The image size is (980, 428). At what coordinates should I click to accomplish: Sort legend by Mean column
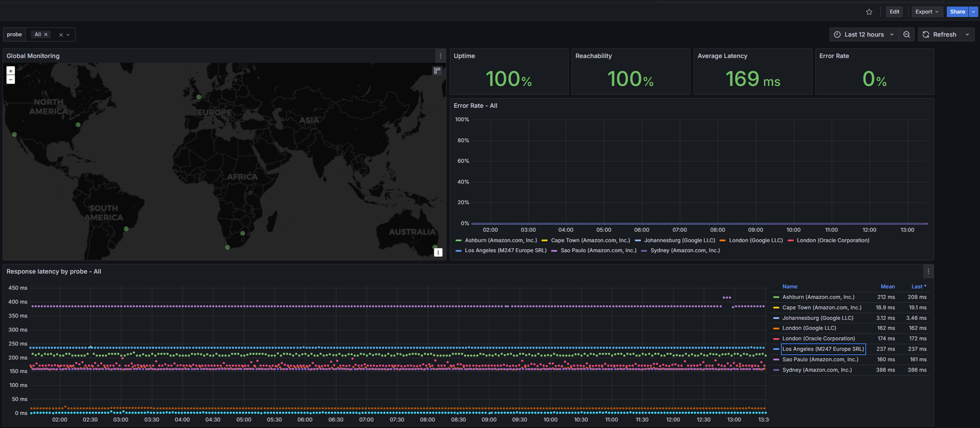tap(887, 287)
